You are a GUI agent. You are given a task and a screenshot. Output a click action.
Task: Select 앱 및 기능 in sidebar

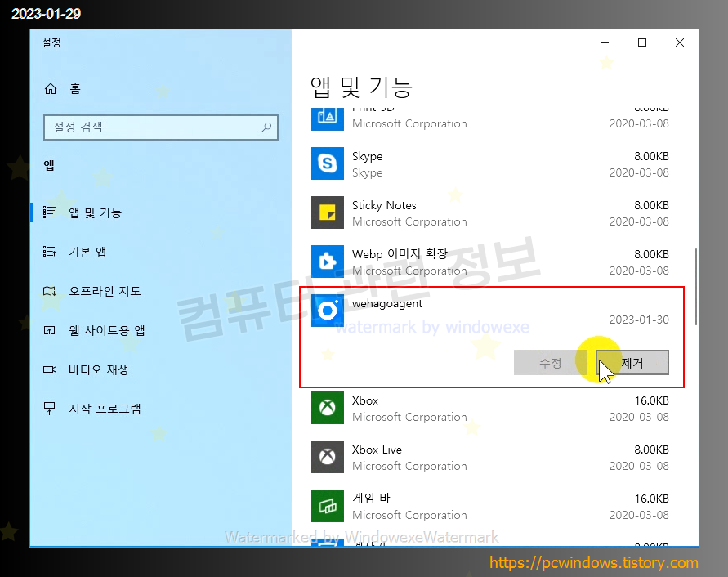(95, 212)
